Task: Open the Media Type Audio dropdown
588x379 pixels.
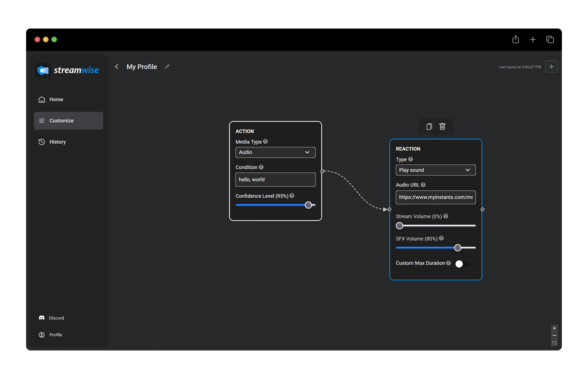Action: [x=275, y=152]
